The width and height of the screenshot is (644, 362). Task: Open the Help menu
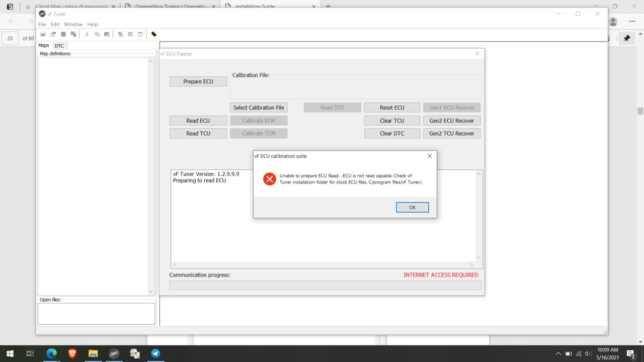[93, 24]
